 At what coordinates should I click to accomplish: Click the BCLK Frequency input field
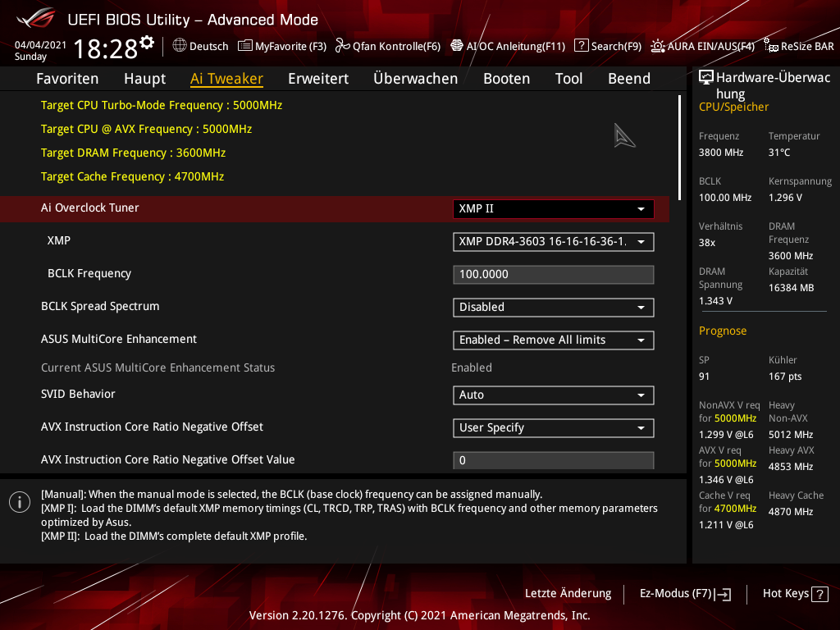pos(554,274)
